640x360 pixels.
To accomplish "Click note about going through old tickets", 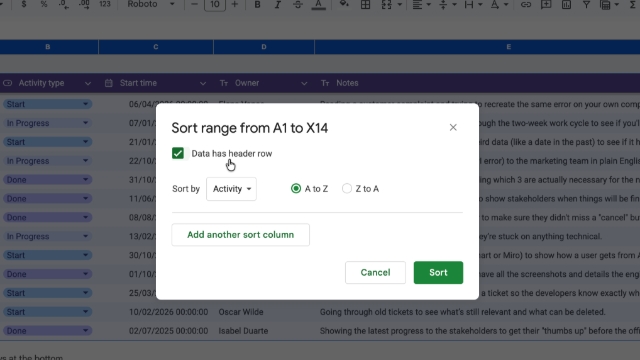I will click(462, 312).
